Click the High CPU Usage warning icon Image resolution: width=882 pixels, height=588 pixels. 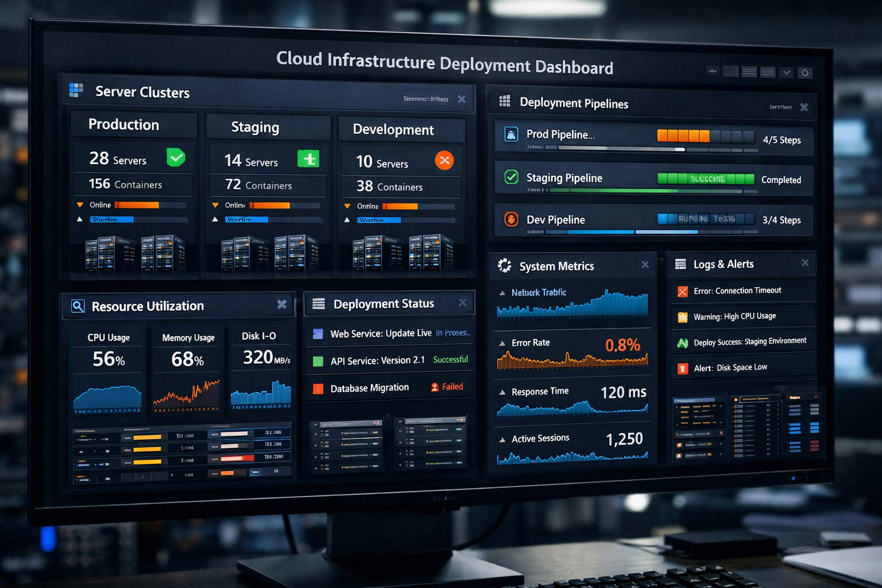(683, 317)
